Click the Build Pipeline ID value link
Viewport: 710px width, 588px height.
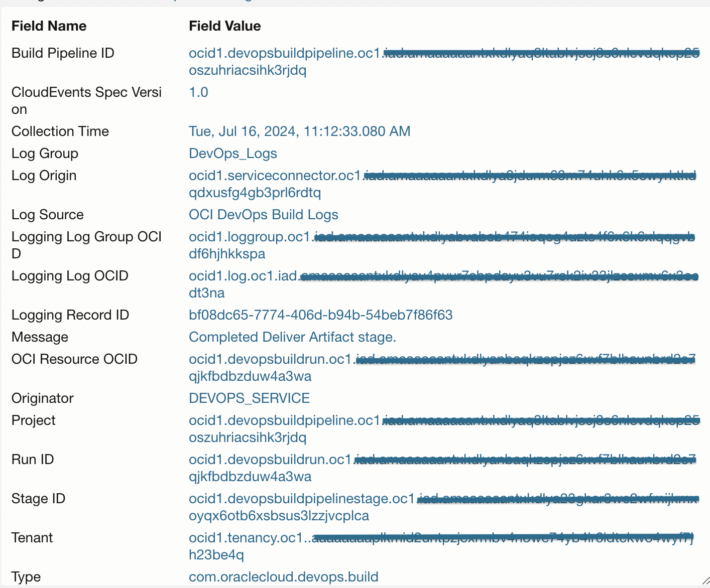tap(284, 53)
